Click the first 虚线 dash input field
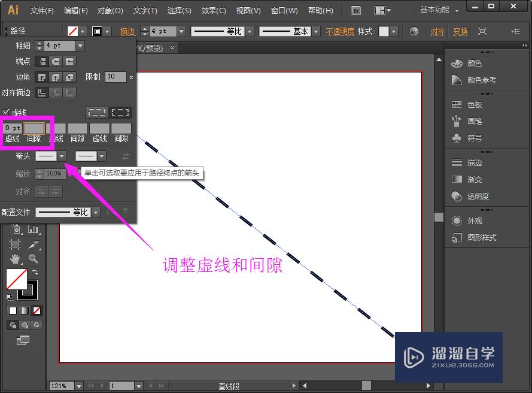 (x=13, y=128)
